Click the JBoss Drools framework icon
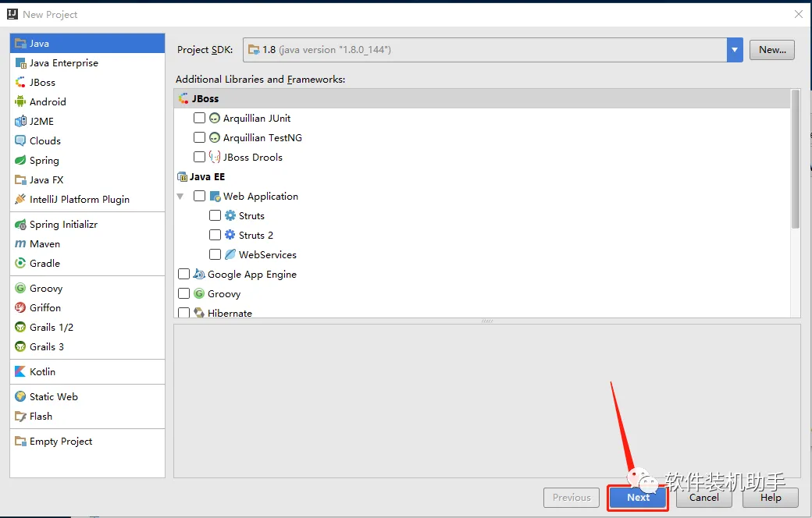 pos(215,157)
